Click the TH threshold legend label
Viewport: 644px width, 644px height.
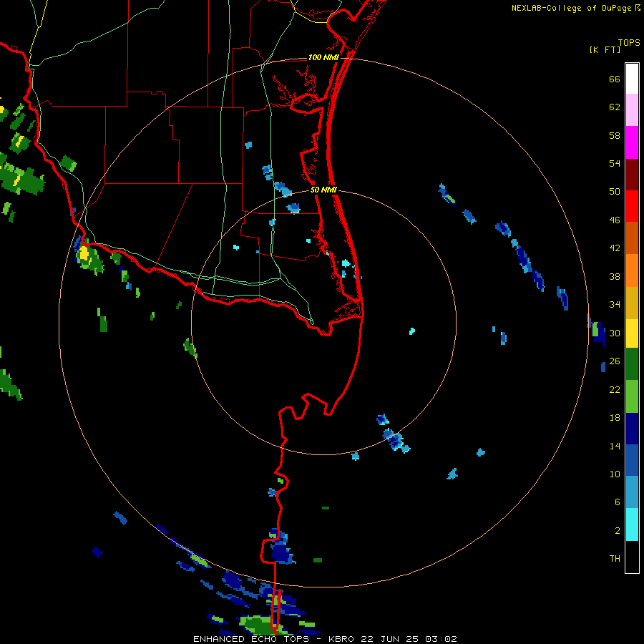pyautogui.click(x=615, y=559)
